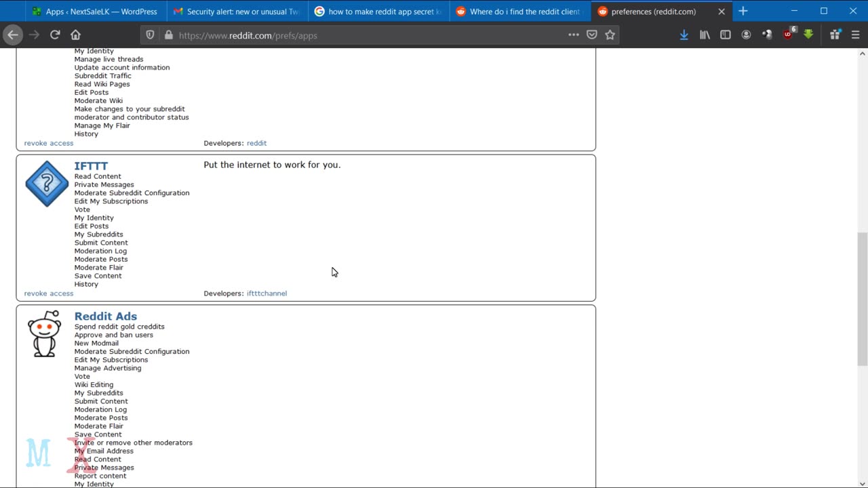
Task: Click 'Put the internet to work for you.'
Action: point(272,165)
